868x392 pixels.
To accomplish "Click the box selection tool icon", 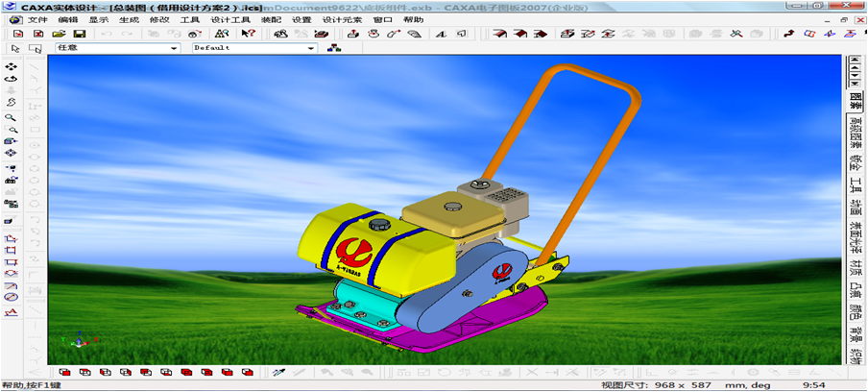I will 36,48.
